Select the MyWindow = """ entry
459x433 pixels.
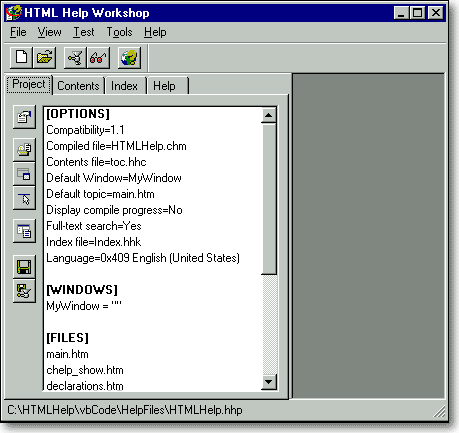[x=84, y=306]
